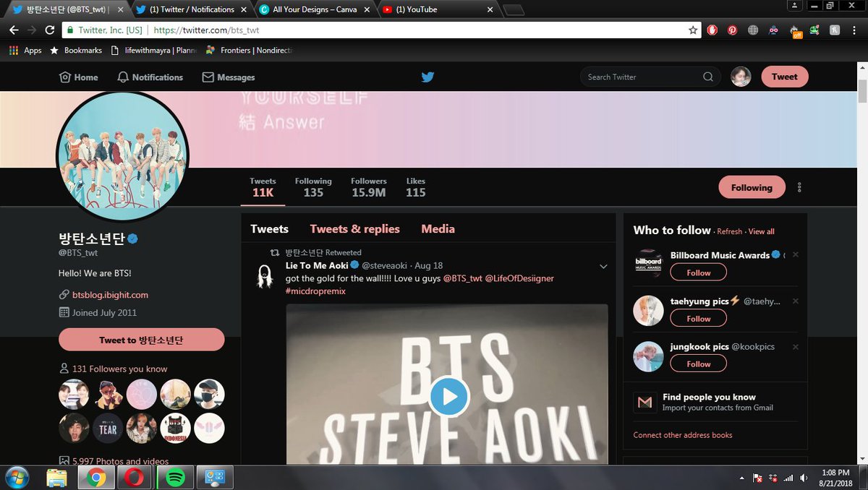The image size is (868, 490).
Task: Open 5,997 Photos and videos link
Action: point(120,461)
